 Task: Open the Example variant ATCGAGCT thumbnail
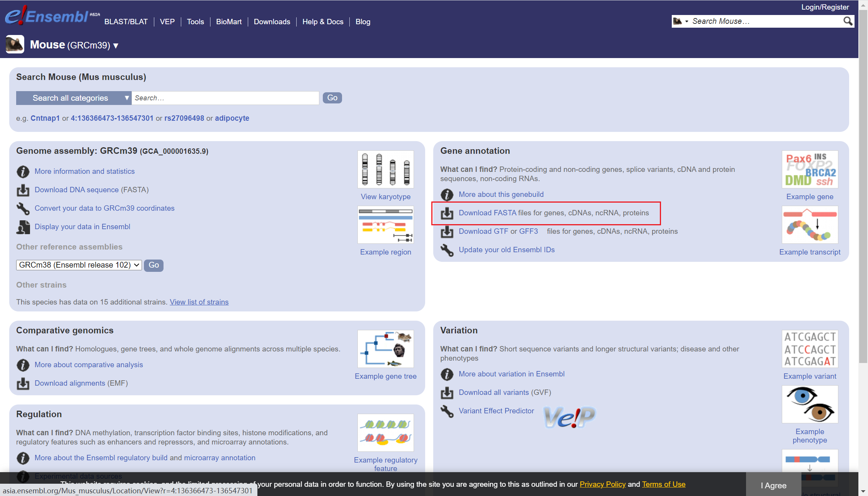tap(810, 349)
